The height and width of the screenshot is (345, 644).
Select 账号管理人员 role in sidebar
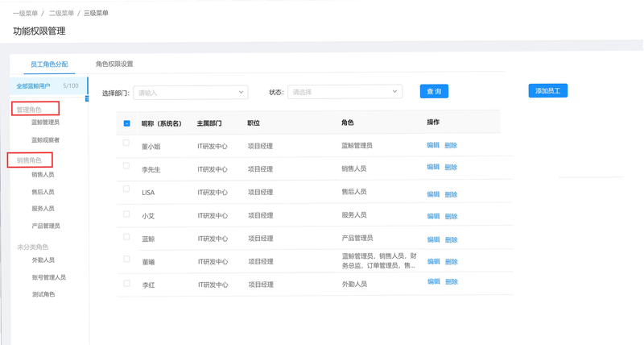(x=49, y=277)
